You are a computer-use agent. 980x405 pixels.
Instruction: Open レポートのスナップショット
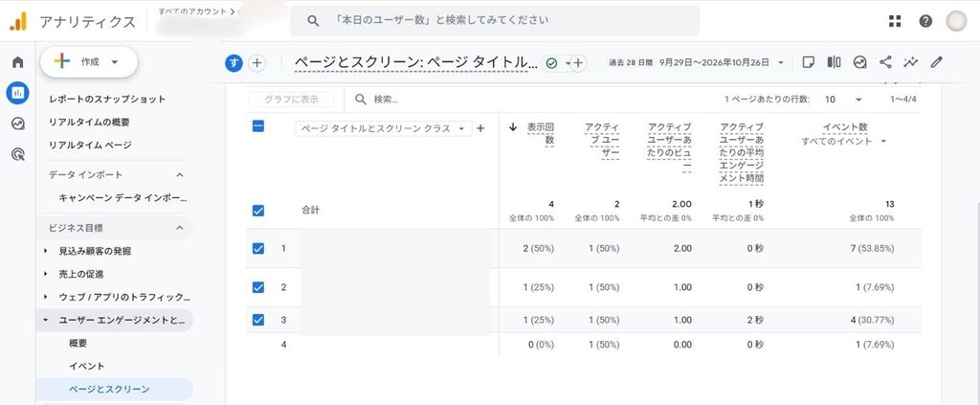(107, 99)
